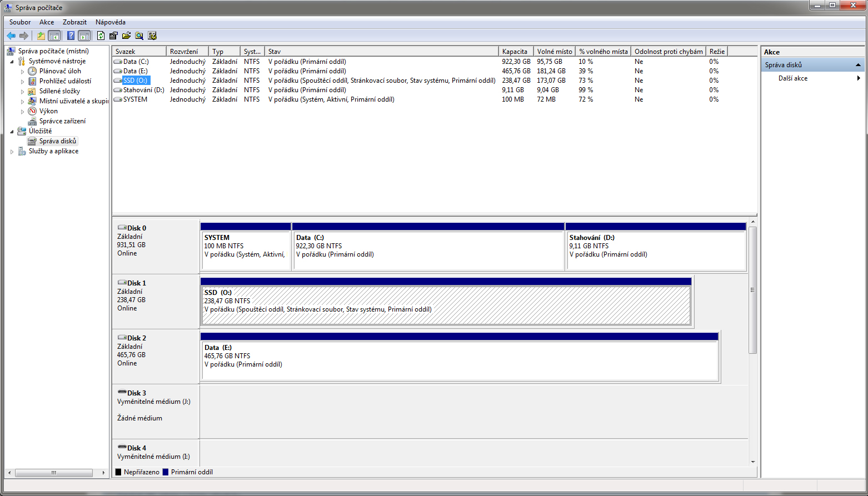This screenshot has width=868, height=496.
Task: Select the Stahování (D:) partition on Disk 0
Action: pyautogui.click(x=656, y=250)
